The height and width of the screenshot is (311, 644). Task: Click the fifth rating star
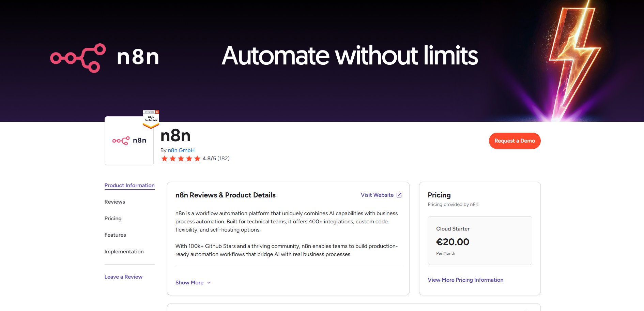coord(197,159)
